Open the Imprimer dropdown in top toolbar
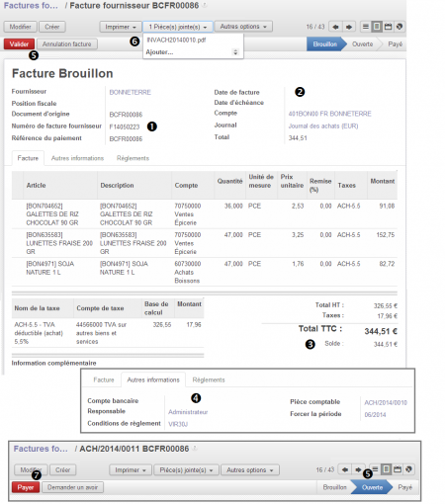 (121, 27)
